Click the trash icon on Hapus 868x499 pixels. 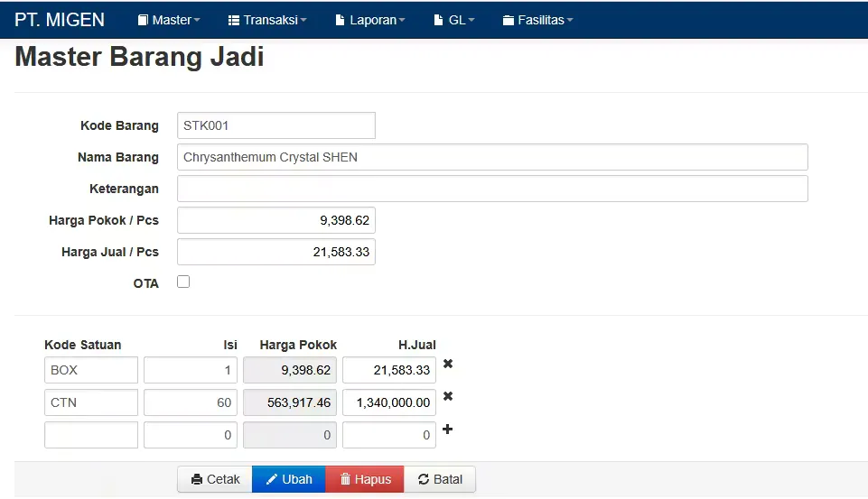[x=345, y=479]
